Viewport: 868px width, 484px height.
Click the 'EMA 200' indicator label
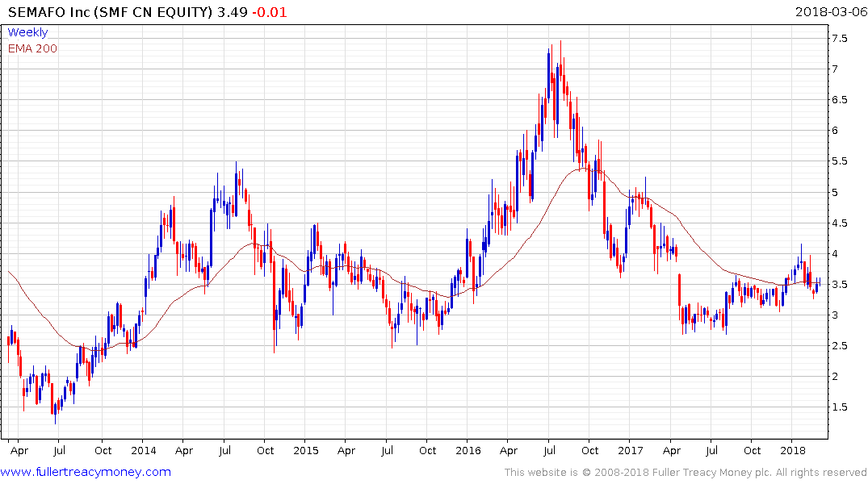32,48
